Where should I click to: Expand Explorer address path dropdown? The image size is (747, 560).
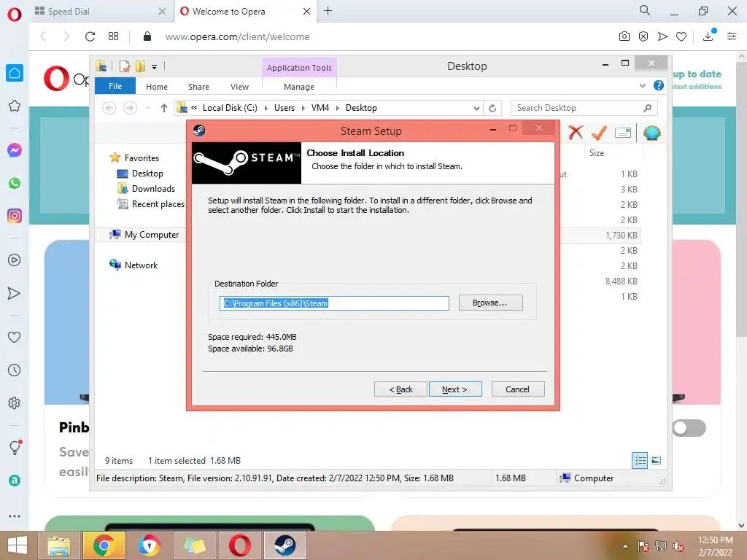[476, 108]
